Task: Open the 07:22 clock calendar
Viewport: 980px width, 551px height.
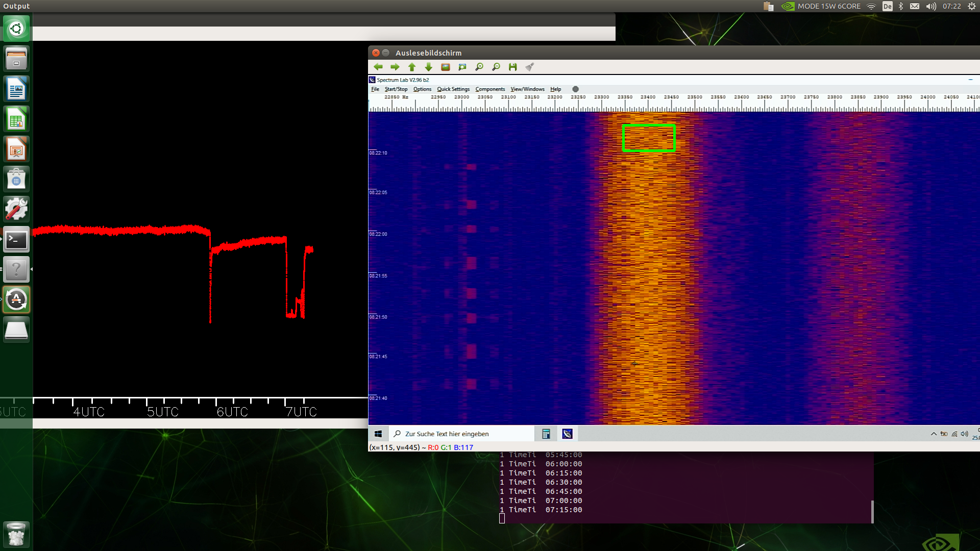Action: [952, 6]
